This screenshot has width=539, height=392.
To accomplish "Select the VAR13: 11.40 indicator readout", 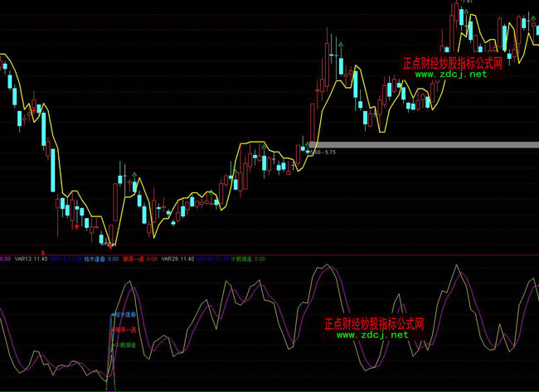I will click(x=32, y=259).
